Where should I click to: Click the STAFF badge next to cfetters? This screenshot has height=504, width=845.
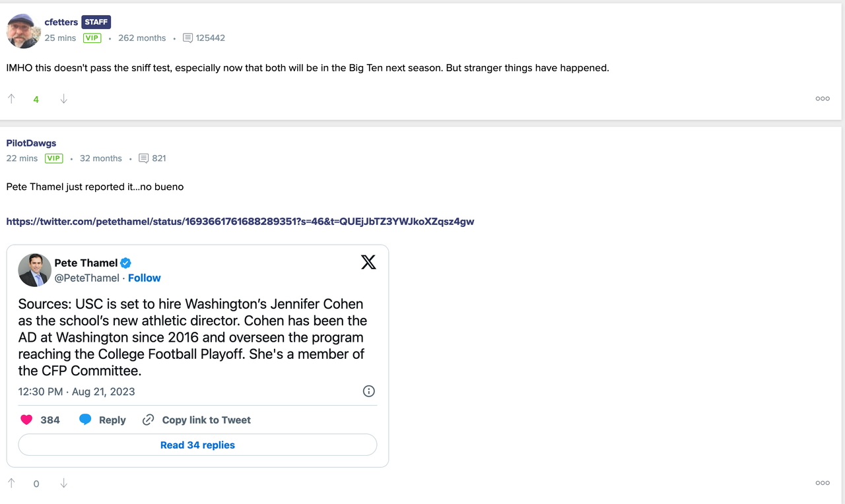pyautogui.click(x=96, y=22)
